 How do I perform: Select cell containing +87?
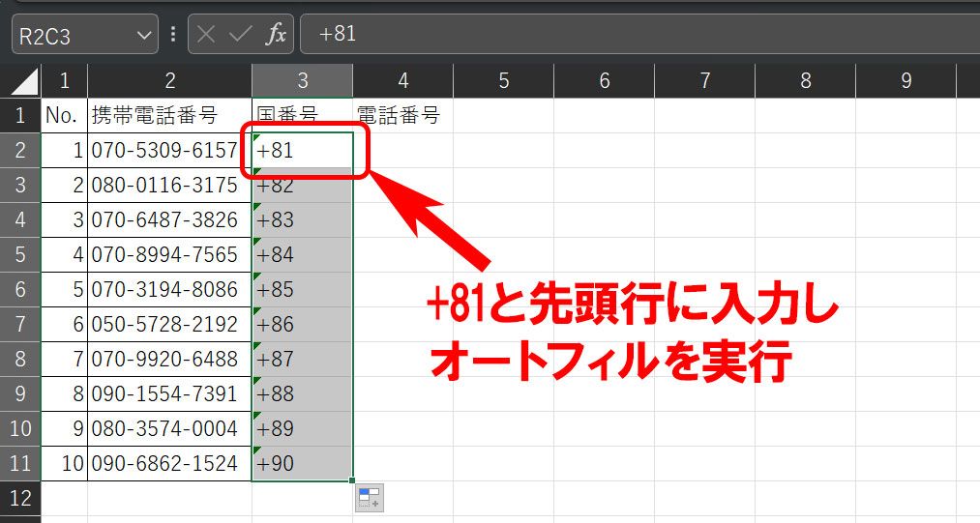[303, 359]
